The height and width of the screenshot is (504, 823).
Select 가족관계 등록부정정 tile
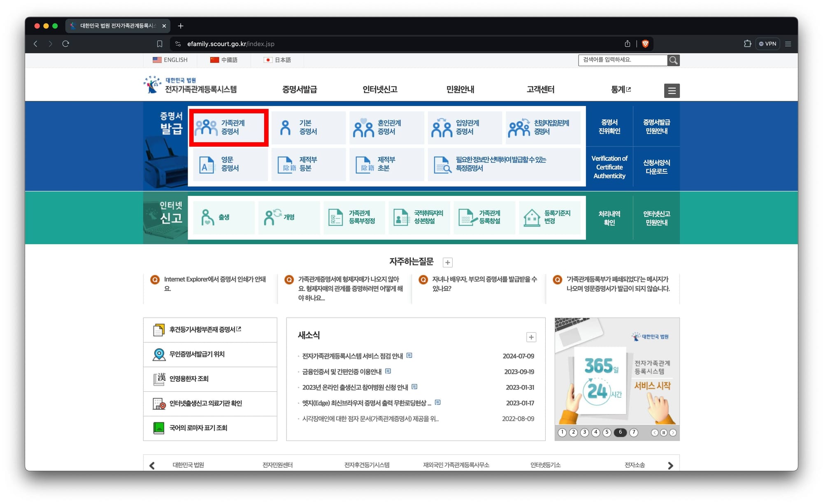tap(354, 217)
